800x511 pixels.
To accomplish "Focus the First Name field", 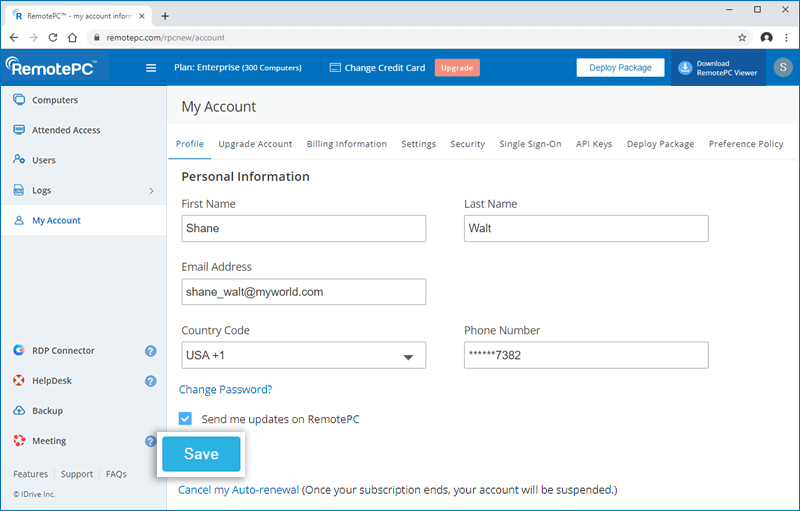I will [304, 228].
